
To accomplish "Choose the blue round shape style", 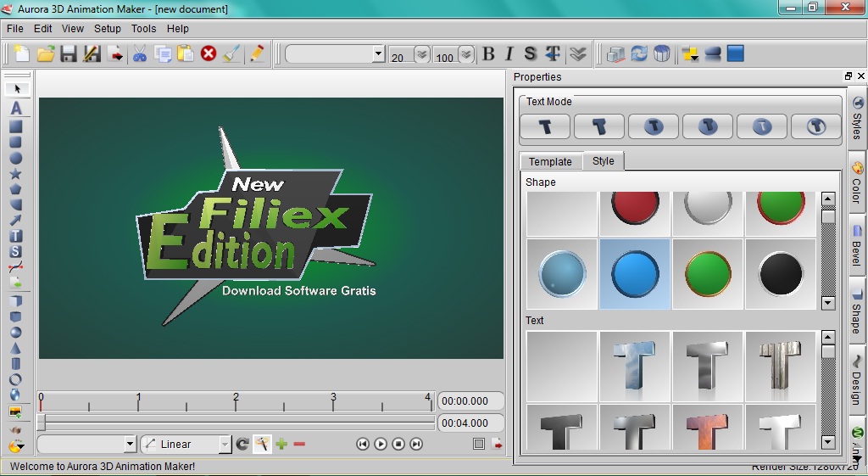I will [x=635, y=274].
